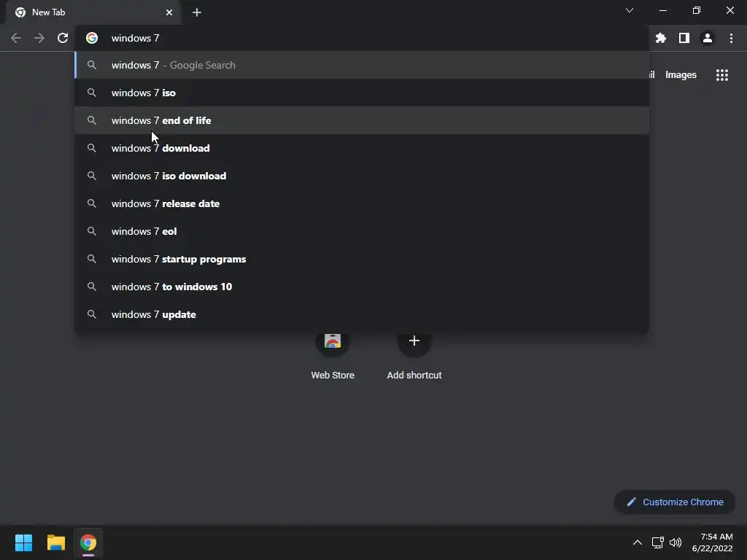Click the Customize Chrome button

click(x=675, y=502)
